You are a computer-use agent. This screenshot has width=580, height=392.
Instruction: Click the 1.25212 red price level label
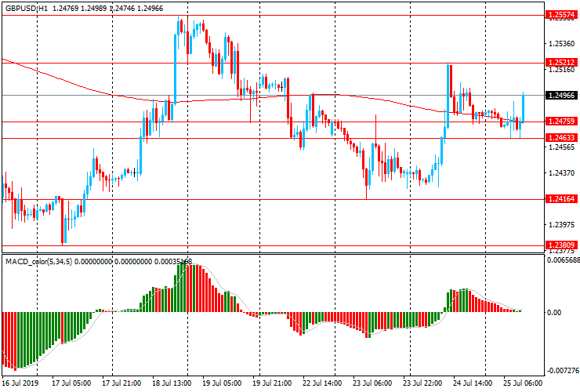tap(561, 62)
